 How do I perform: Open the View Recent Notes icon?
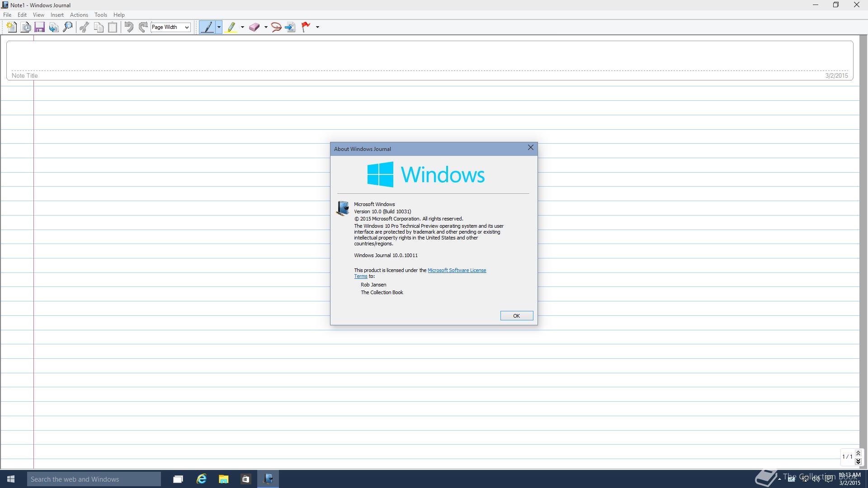[26, 27]
